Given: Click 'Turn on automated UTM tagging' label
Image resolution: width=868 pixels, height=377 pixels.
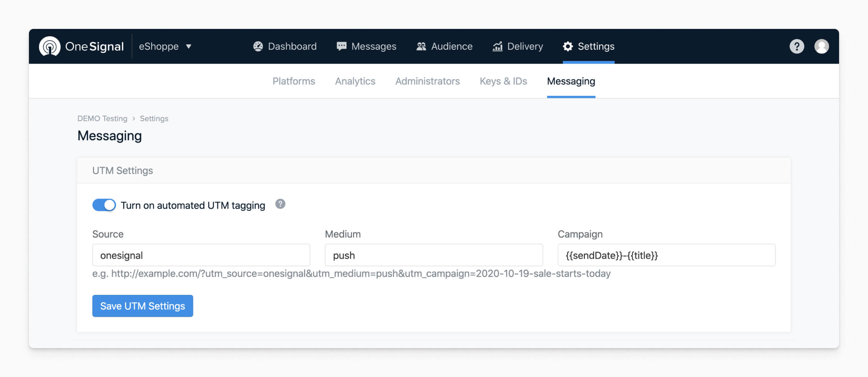Looking at the screenshot, I should click(x=193, y=205).
